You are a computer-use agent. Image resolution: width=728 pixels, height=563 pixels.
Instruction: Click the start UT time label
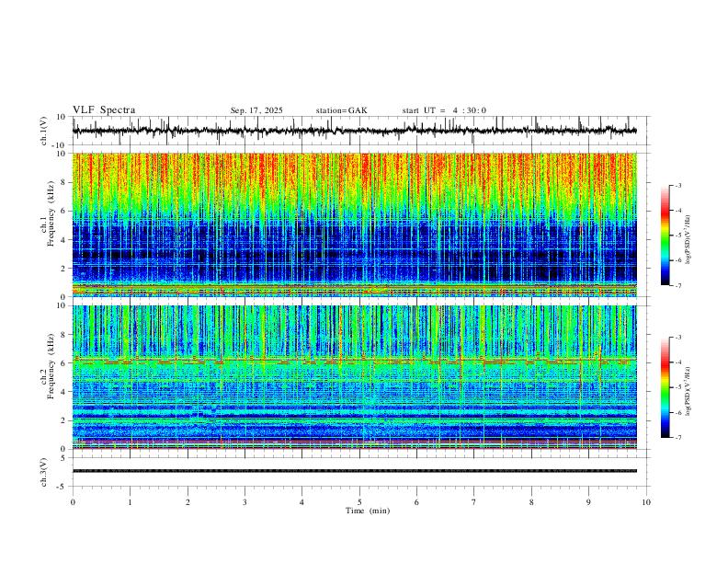(x=444, y=110)
